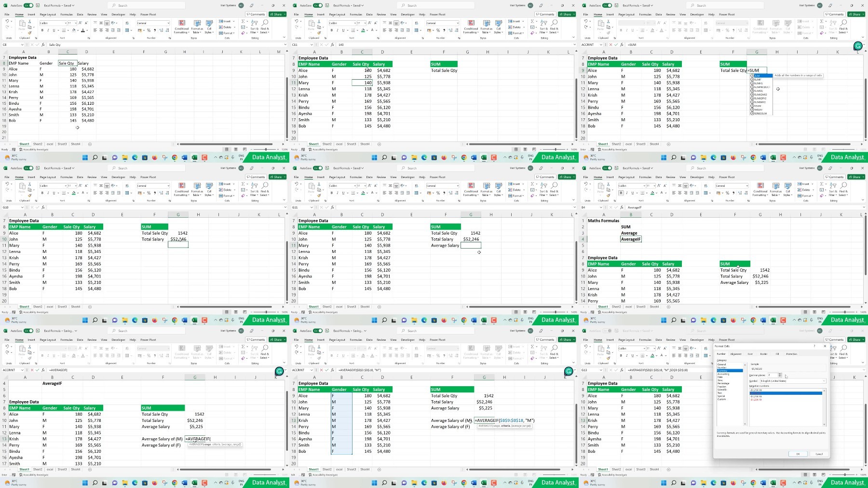Click the Format Painter brush in the C8 window
868x488 pixels.
coord(29,33)
